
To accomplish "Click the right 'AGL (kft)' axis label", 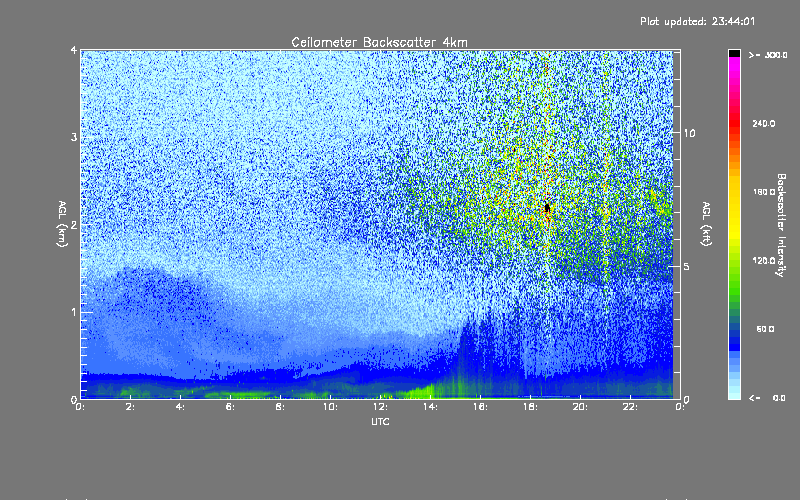I will [x=707, y=224].
